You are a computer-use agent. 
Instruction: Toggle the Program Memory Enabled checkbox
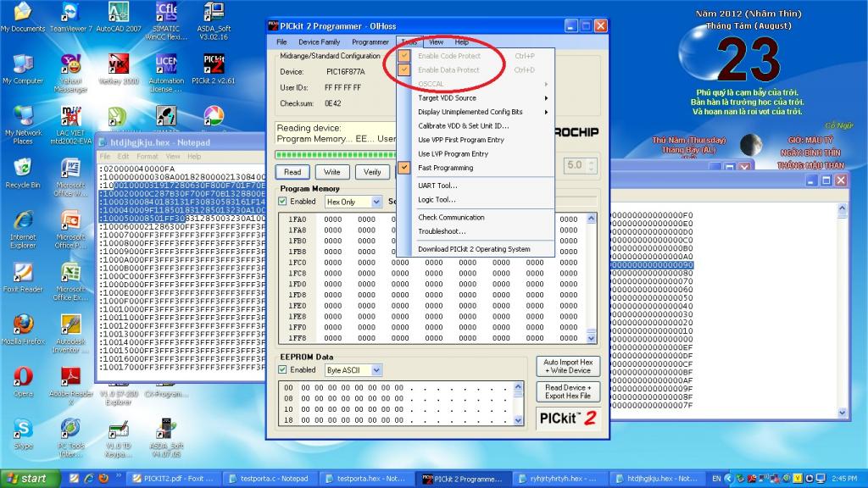[x=283, y=202]
